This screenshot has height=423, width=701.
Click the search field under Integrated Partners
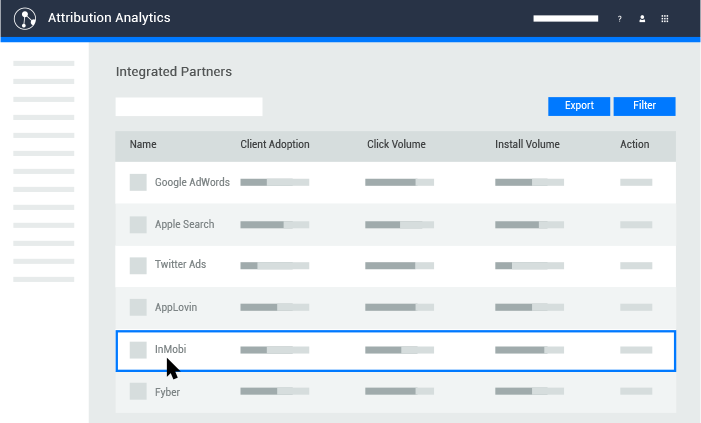click(189, 106)
